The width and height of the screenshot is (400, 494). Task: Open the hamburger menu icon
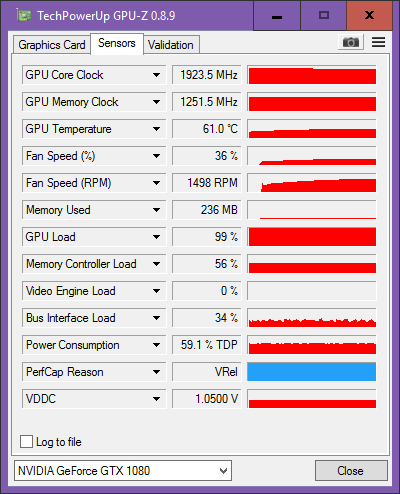[378, 42]
